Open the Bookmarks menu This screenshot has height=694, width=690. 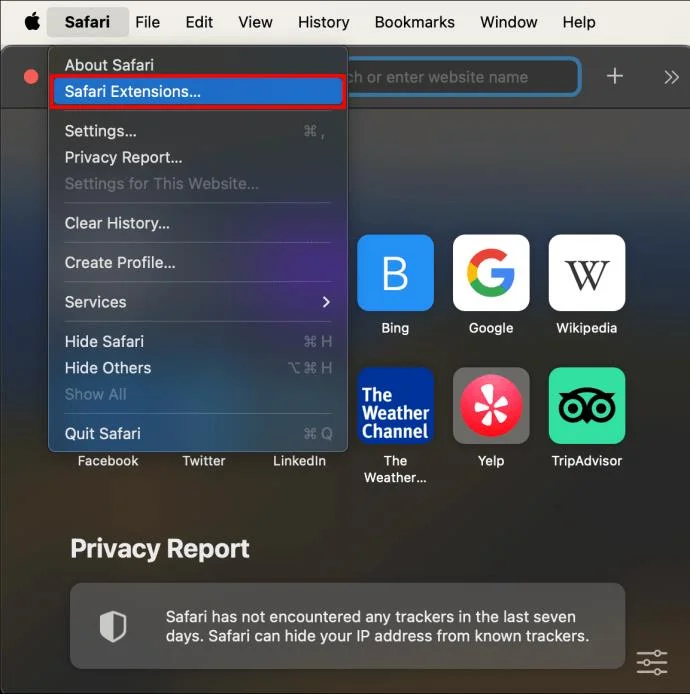tap(415, 22)
